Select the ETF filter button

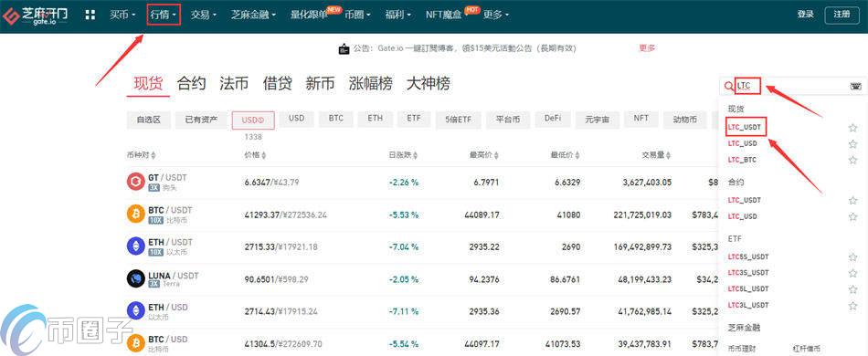pos(414,119)
